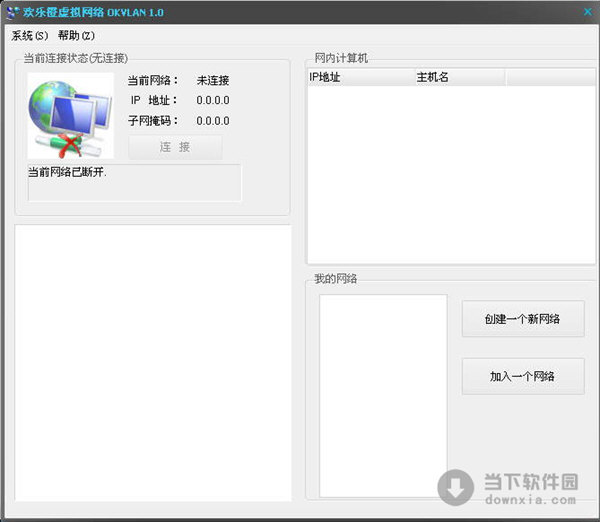This screenshot has width=600, height=522.
Task: Click the OKVLAN app icon in title bar
Action: click(x=12, y=12)
